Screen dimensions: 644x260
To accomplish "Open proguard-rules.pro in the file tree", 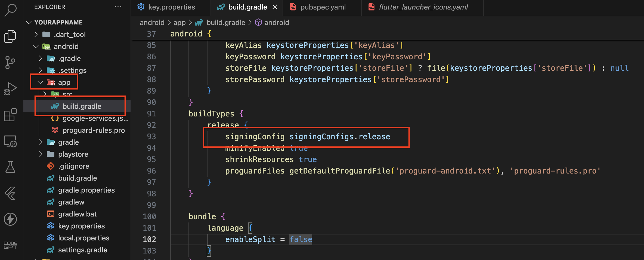I will click(93, 130).
